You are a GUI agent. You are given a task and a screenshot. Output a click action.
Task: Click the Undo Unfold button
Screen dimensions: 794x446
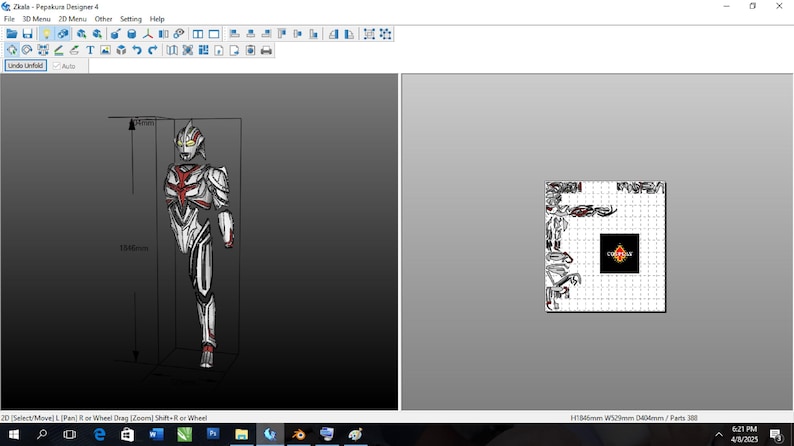click(x=25, y=66)
